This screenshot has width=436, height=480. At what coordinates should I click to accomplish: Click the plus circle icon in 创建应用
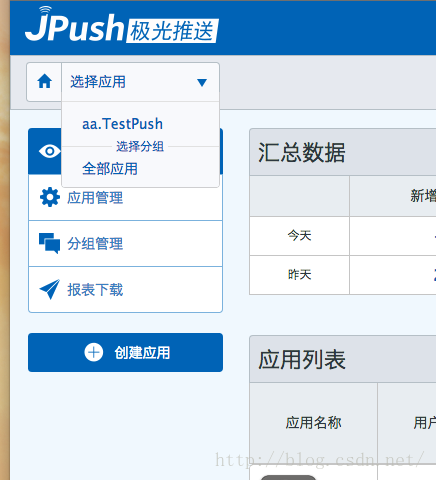94,352
